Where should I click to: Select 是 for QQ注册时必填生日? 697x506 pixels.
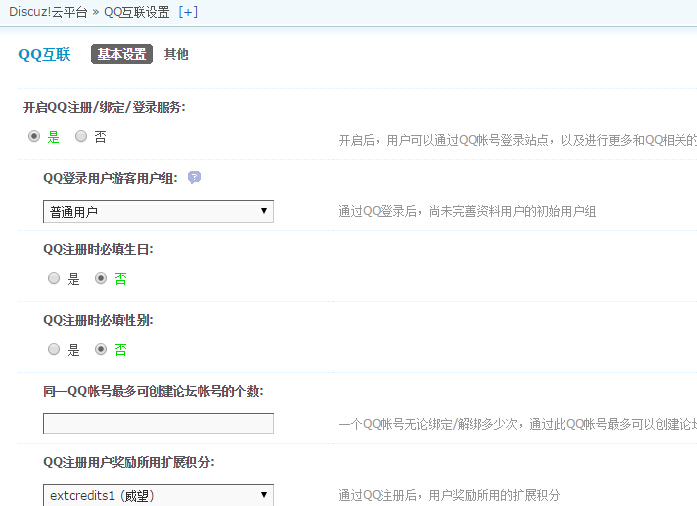tap(54, 278)
